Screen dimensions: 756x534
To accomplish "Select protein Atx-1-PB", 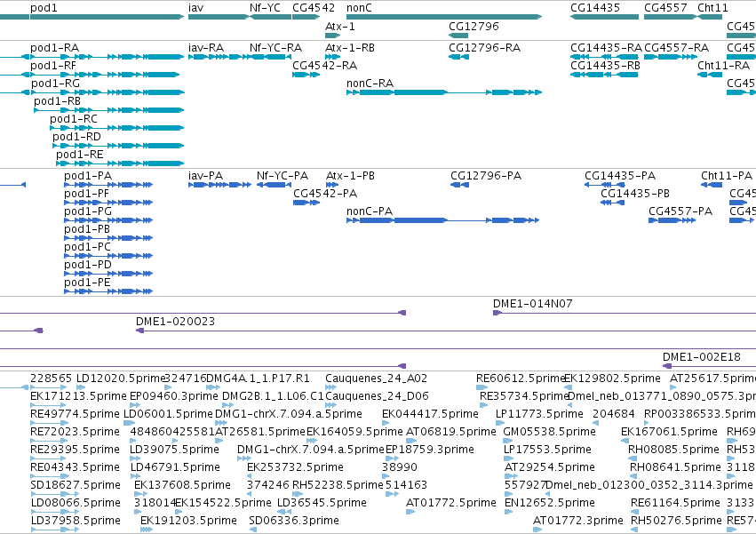I will [350, 176].
